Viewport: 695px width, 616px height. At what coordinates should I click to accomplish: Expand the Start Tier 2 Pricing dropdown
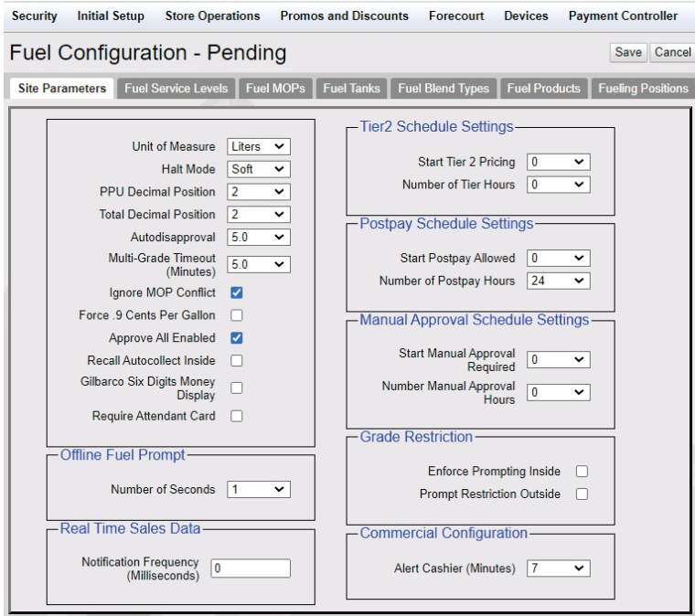click(x=558, y=162)
